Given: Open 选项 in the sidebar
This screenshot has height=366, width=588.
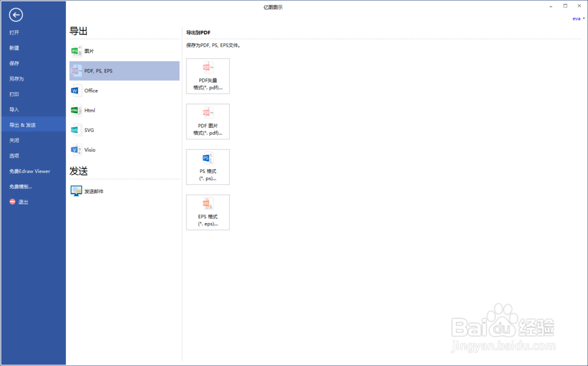Looking at the screenshot, I should click(14, 156).
